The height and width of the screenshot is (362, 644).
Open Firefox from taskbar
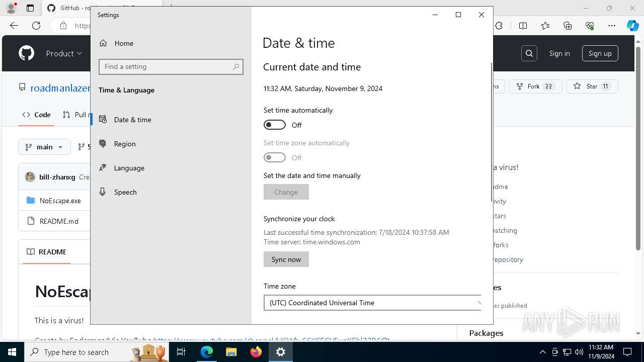click(256, 352)
